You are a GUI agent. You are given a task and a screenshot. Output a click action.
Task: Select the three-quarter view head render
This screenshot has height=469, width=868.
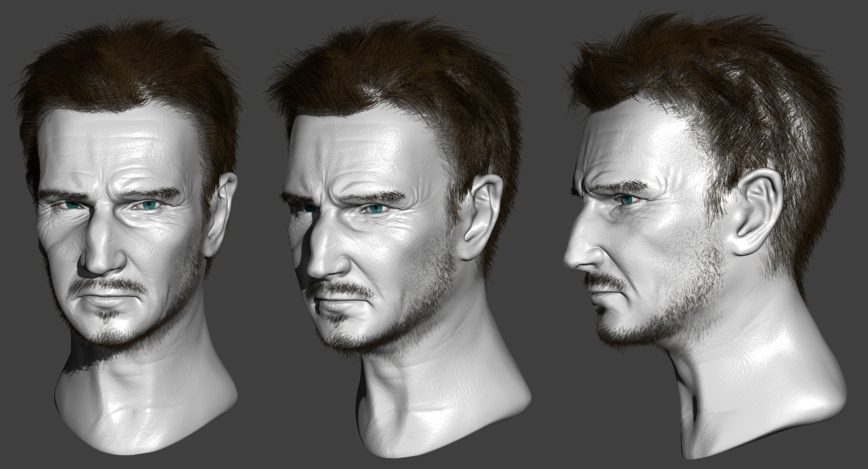(398, 239)
